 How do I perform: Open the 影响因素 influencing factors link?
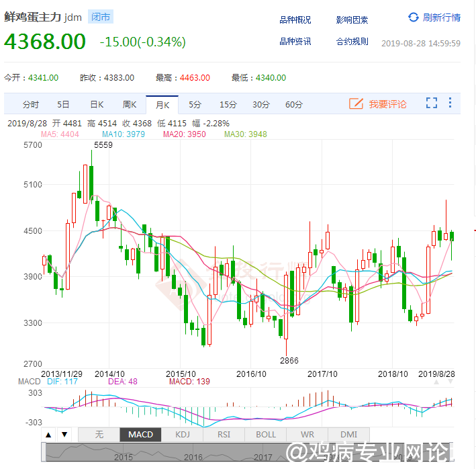352,20
